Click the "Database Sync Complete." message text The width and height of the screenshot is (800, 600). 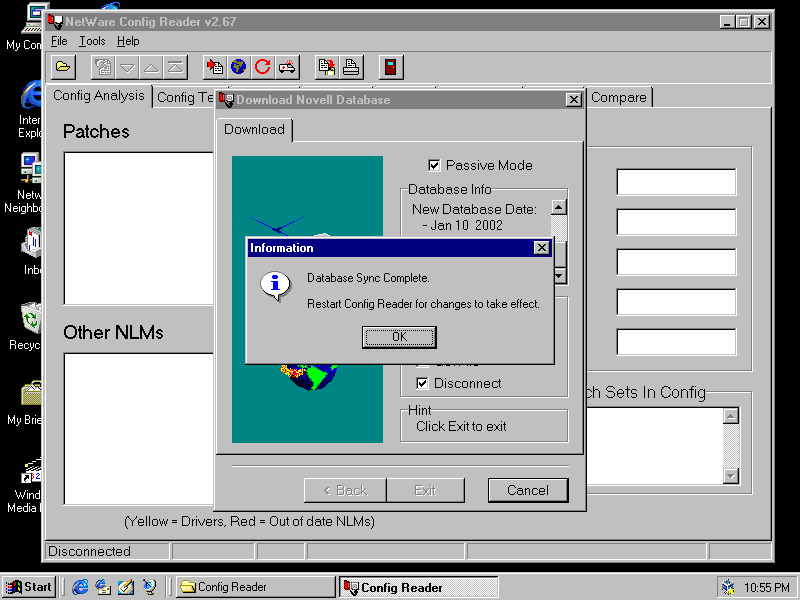tap(368, 278)
